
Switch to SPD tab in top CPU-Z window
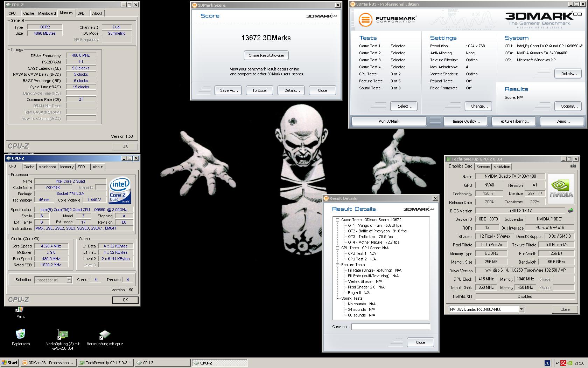pos(81,13)
